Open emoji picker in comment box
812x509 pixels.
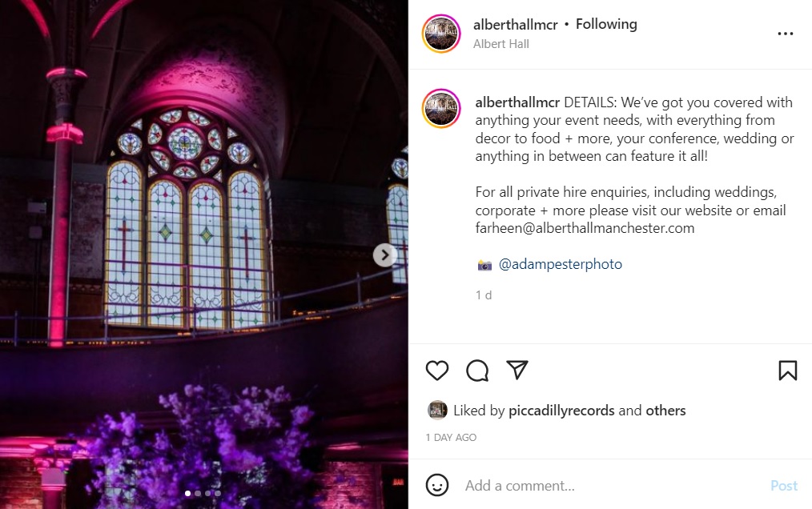(x=437, y=485)
